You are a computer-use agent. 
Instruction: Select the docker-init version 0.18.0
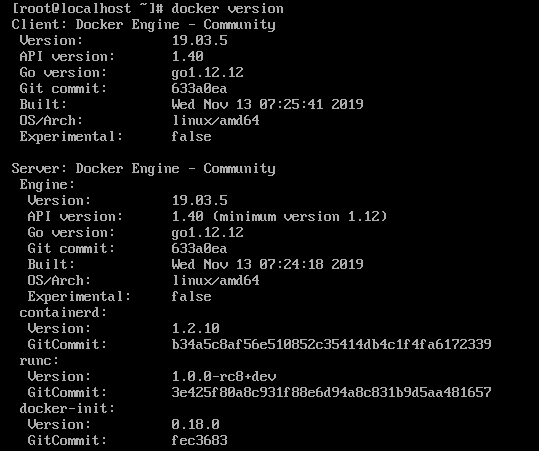(x=195, y=424)
